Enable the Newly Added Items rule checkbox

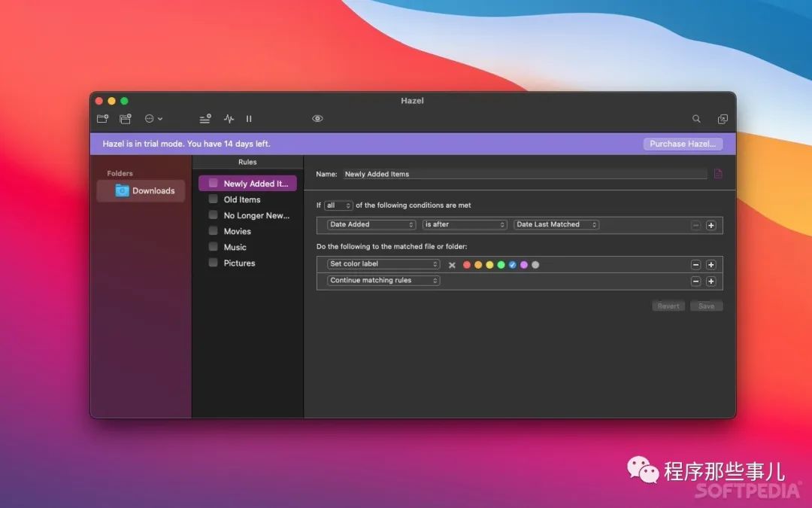pyautogui.click(x=213, y=183)
